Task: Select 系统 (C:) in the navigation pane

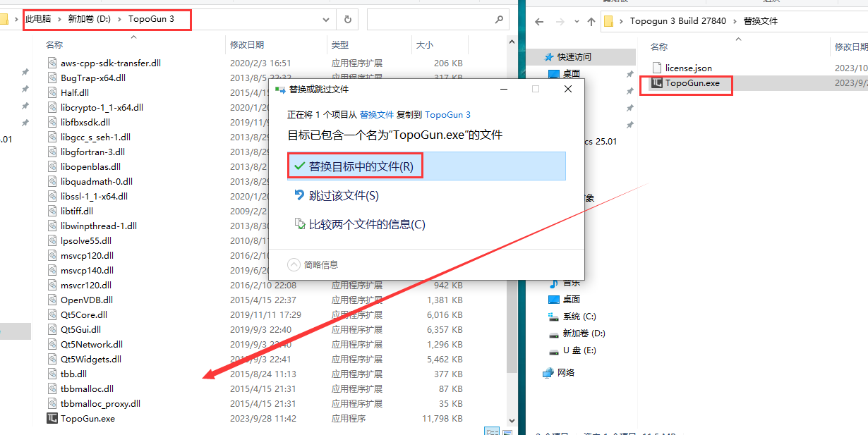Action: click(x=579, y=317)
